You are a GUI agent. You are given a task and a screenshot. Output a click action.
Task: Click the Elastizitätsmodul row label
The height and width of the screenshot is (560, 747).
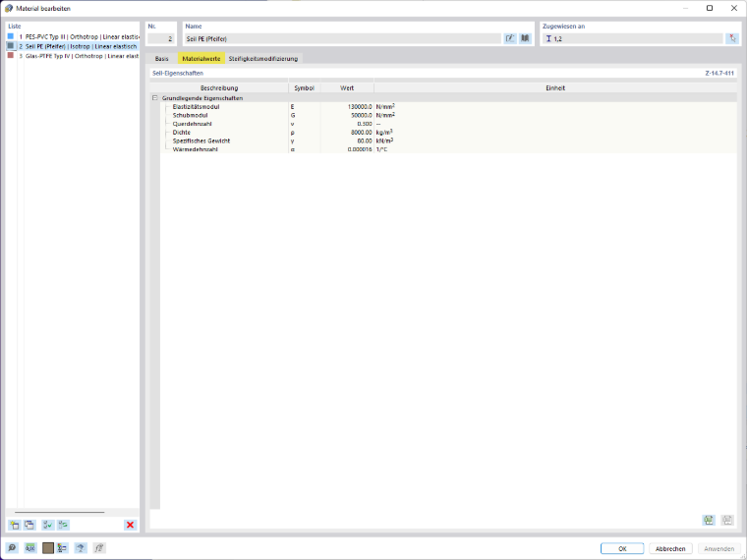click(x=196, y=107)
